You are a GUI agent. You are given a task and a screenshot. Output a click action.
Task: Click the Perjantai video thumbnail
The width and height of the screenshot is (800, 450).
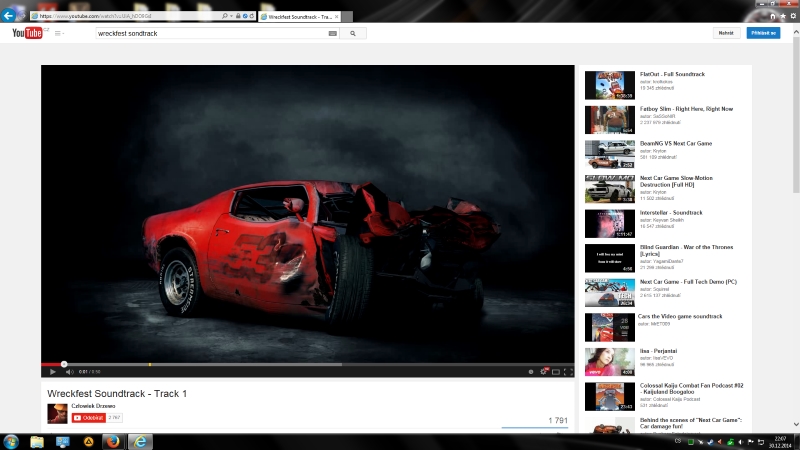[x=610, y=362]
